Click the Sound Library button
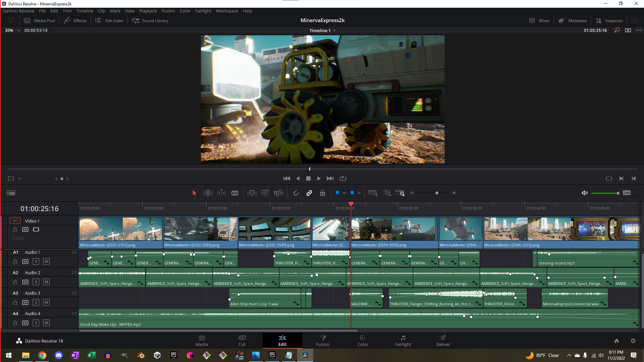Viewport: 644px width, 362px height. [x=150, y=20]
